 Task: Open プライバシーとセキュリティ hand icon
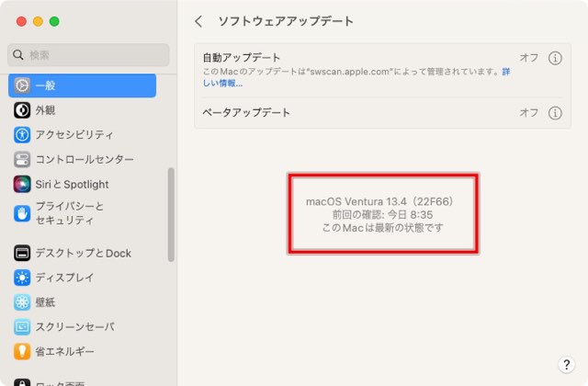[x=22, y=213]
